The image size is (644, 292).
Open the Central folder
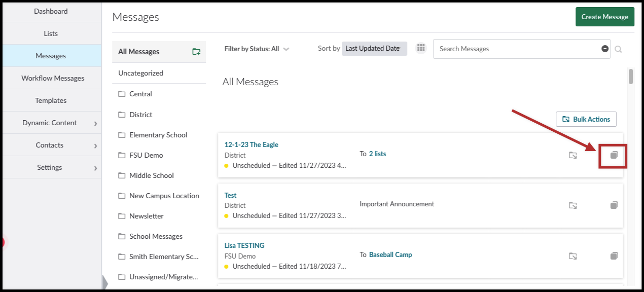pyautogui.click(x=140, y=94)
